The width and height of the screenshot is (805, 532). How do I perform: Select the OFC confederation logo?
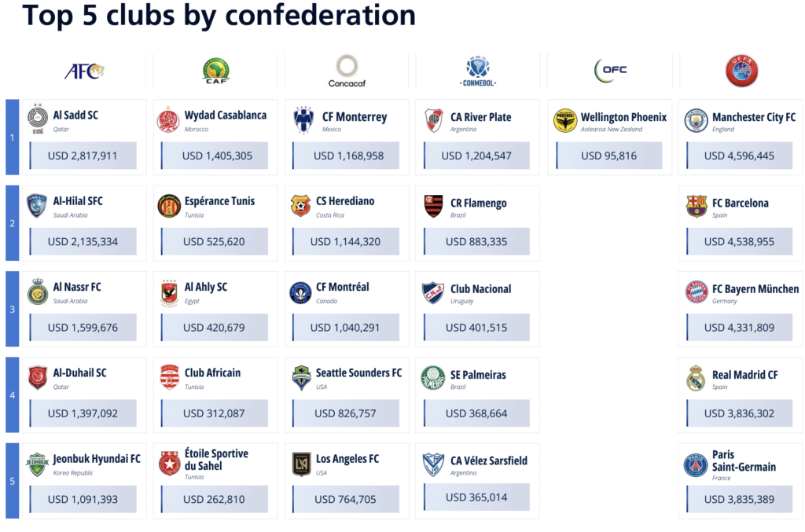(610, 70)
